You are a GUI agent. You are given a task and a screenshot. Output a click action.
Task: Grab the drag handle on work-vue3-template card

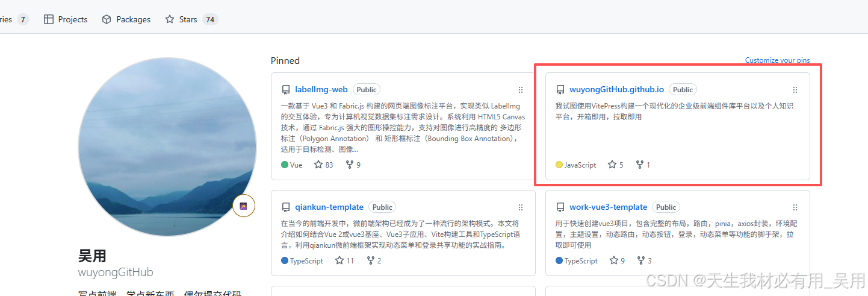(795, 207)
